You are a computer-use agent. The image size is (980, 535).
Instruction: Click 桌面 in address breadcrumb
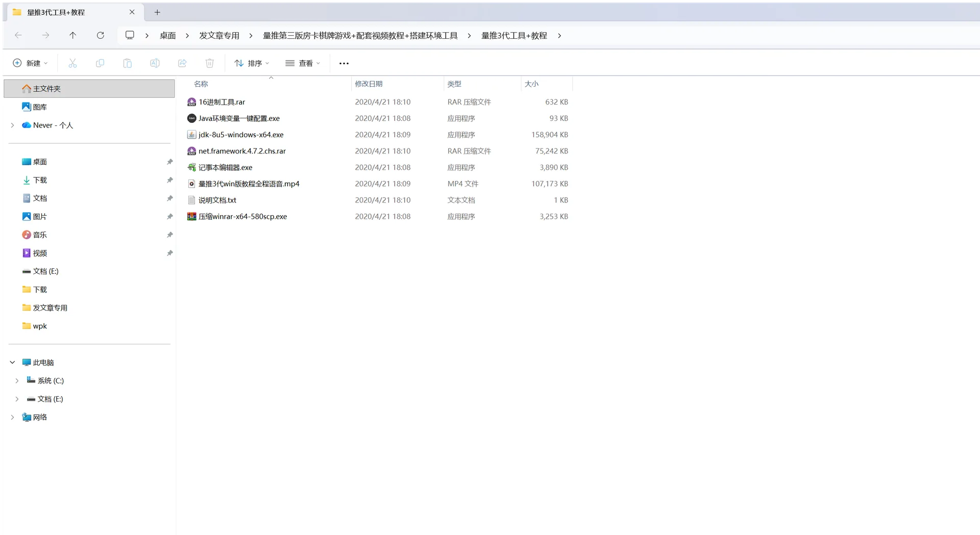[167, 36]
